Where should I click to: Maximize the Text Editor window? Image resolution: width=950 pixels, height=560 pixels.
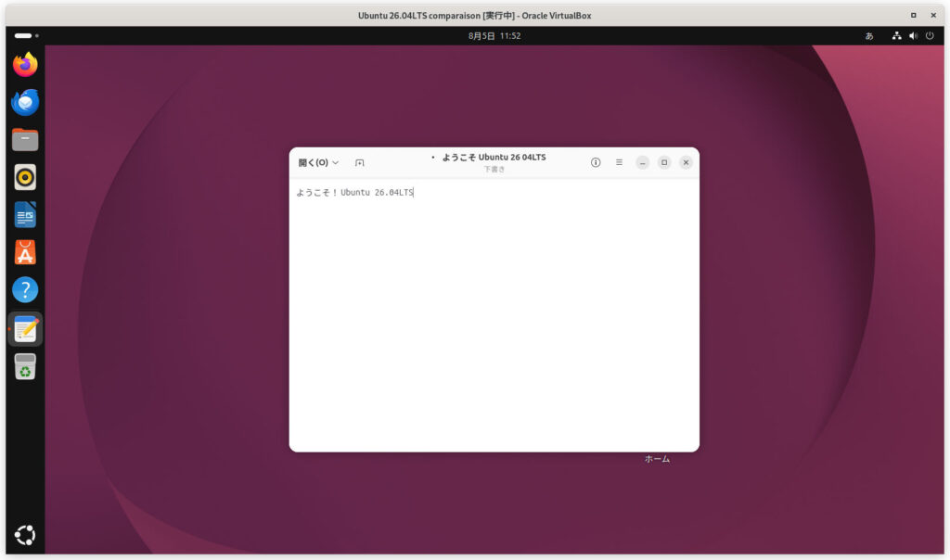tap(664, 162)
